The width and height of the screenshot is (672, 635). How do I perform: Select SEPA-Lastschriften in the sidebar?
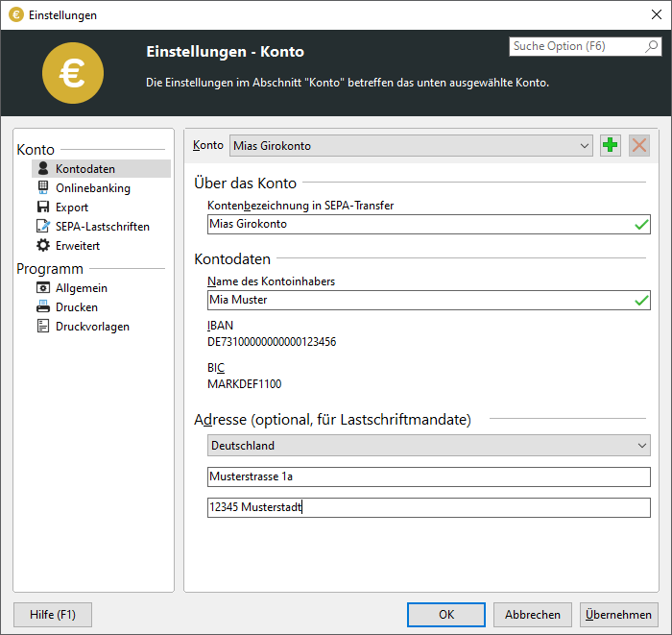click(102, 227)
